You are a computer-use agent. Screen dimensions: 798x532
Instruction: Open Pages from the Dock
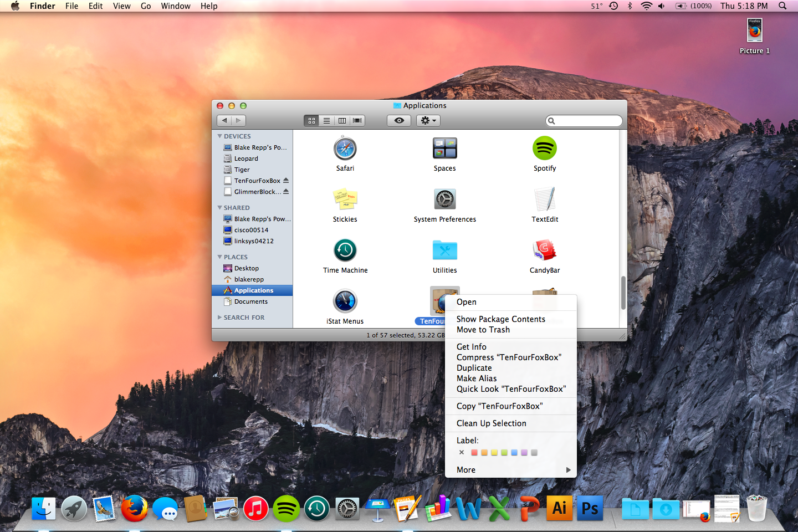(x=408, y=509)
